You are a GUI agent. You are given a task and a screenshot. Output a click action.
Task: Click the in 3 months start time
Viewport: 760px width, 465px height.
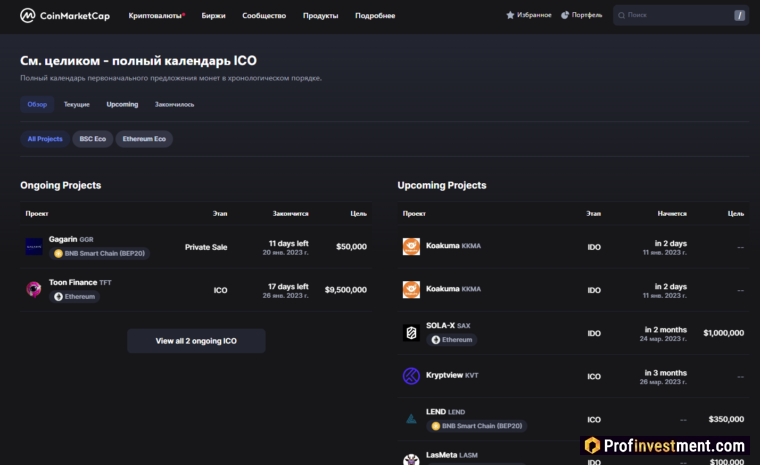(x=665, y=373)
